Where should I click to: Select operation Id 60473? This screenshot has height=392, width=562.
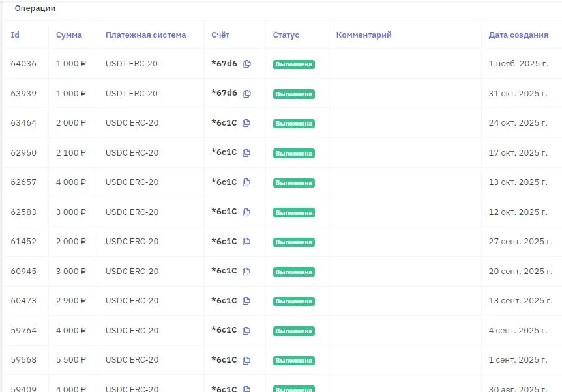(x=23, y=301)
